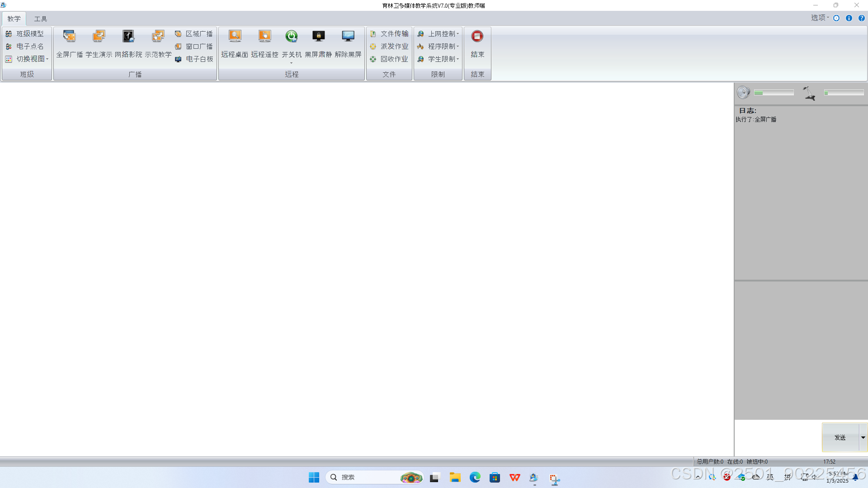Select the 教学 ribbon tab
868x488 pixels.
coord(14,19)
